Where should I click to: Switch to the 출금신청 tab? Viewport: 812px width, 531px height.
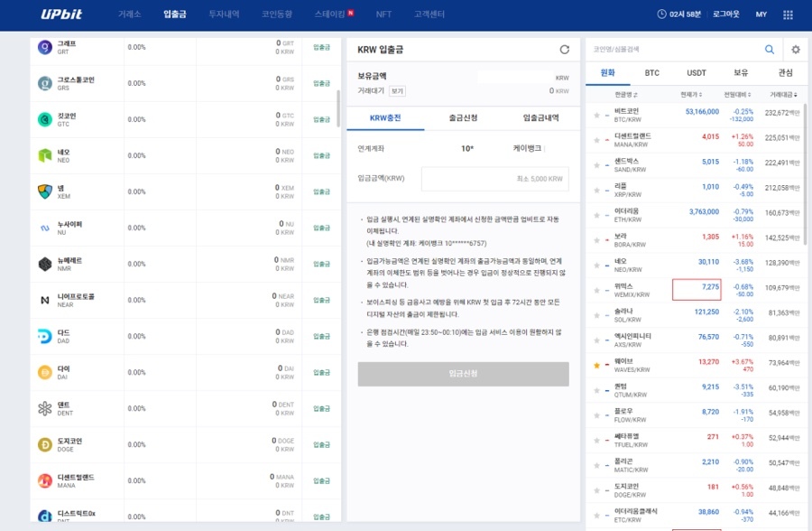click(463, 117)
